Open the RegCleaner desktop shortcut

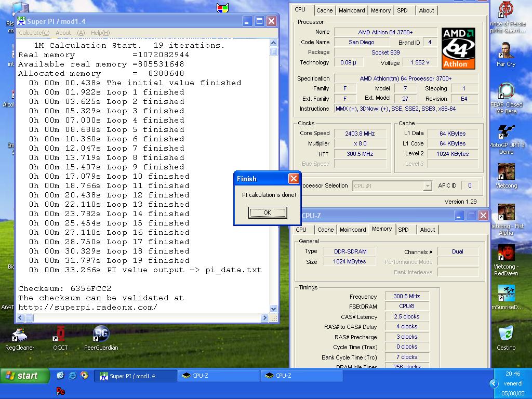[x=20, y=339]
